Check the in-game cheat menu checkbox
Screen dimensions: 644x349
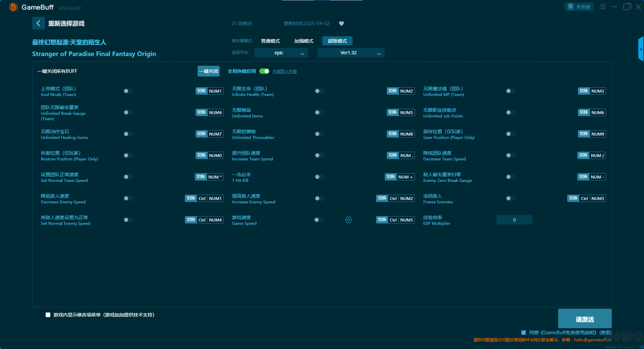point(48,315)
